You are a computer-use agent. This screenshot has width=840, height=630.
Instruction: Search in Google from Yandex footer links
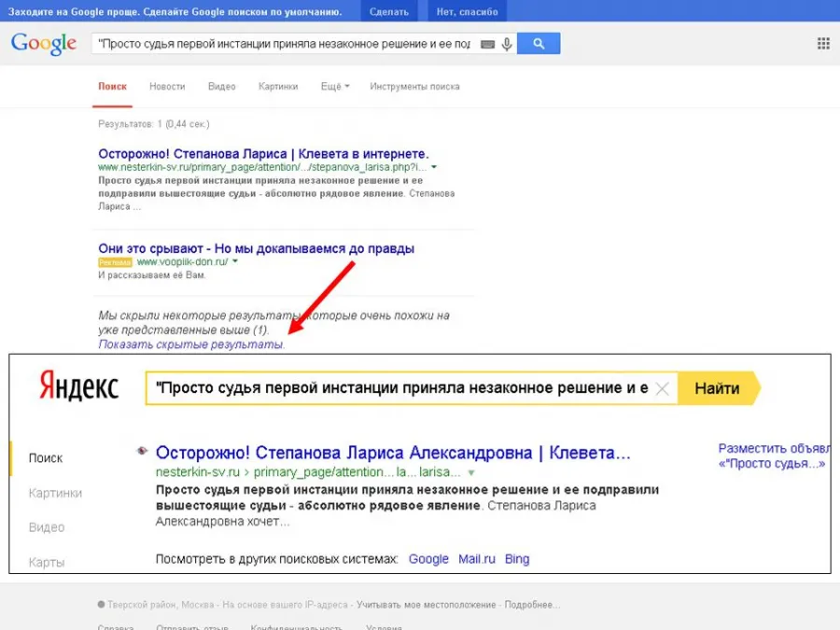click(x=428, y=559)
